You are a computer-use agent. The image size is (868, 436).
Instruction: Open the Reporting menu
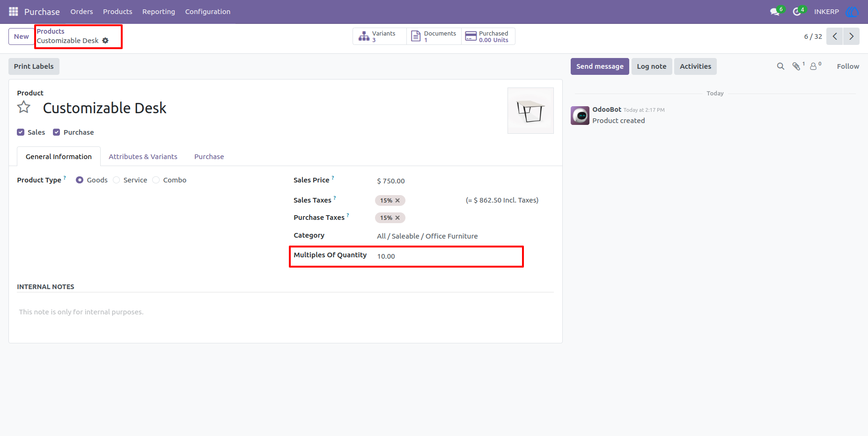[159, 12]
